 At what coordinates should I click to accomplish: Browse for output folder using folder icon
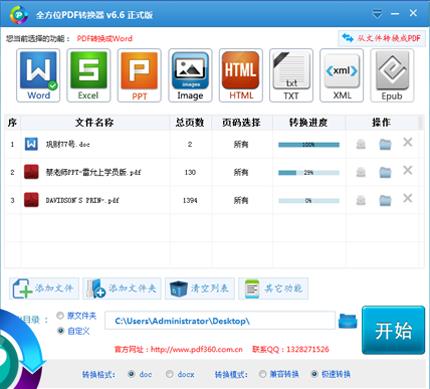[x=348, y=321]
